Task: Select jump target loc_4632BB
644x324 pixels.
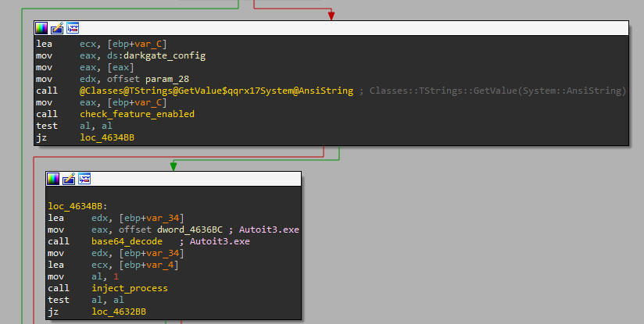Action: pos(117,312)
